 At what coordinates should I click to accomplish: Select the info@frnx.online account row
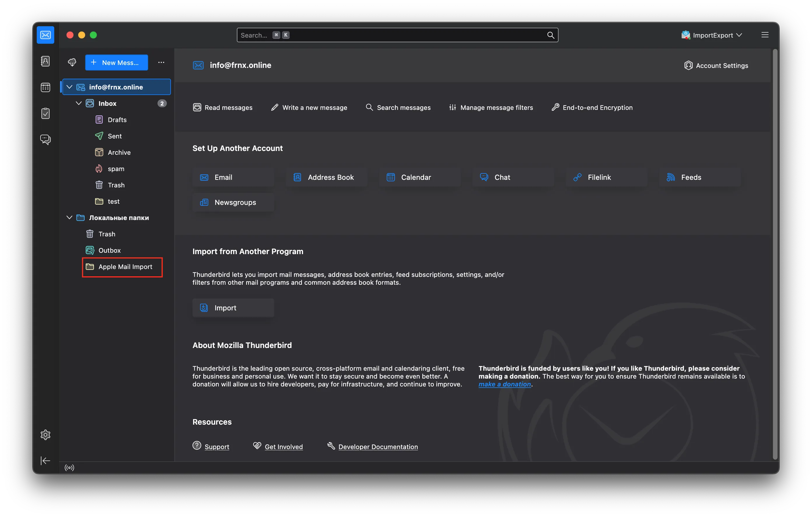coord(117,87)
